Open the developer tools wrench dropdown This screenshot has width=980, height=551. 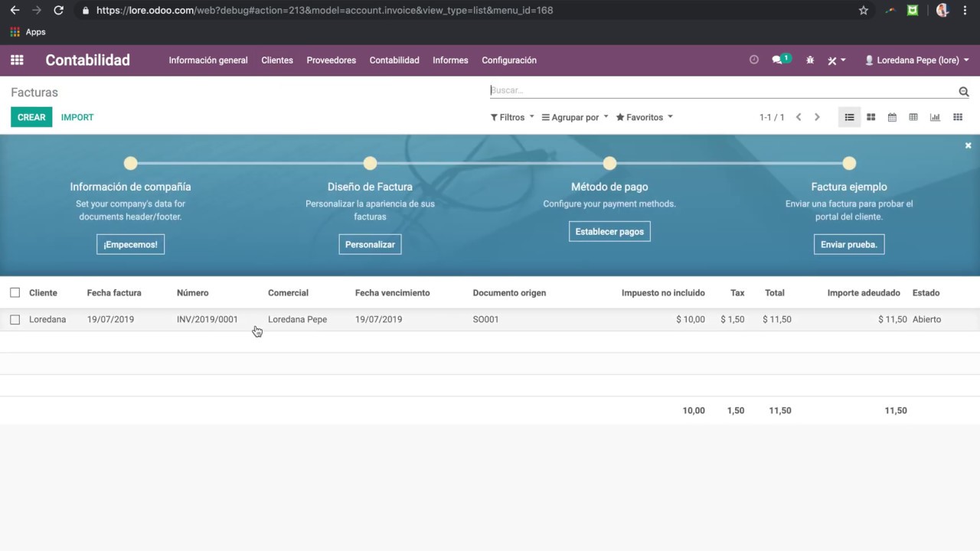836,60
